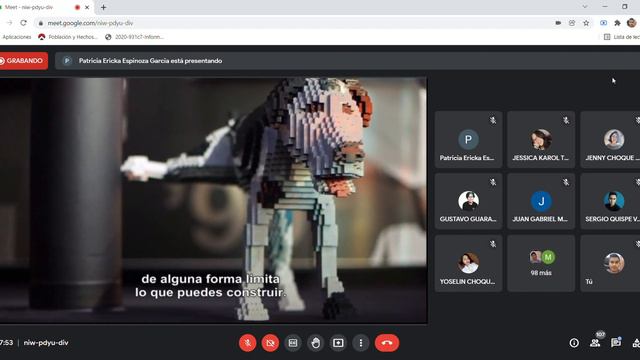The width and height of the screenshot is (640, 360).
Task: Unmute the microphone in the call bar
Action: [247, 343]
